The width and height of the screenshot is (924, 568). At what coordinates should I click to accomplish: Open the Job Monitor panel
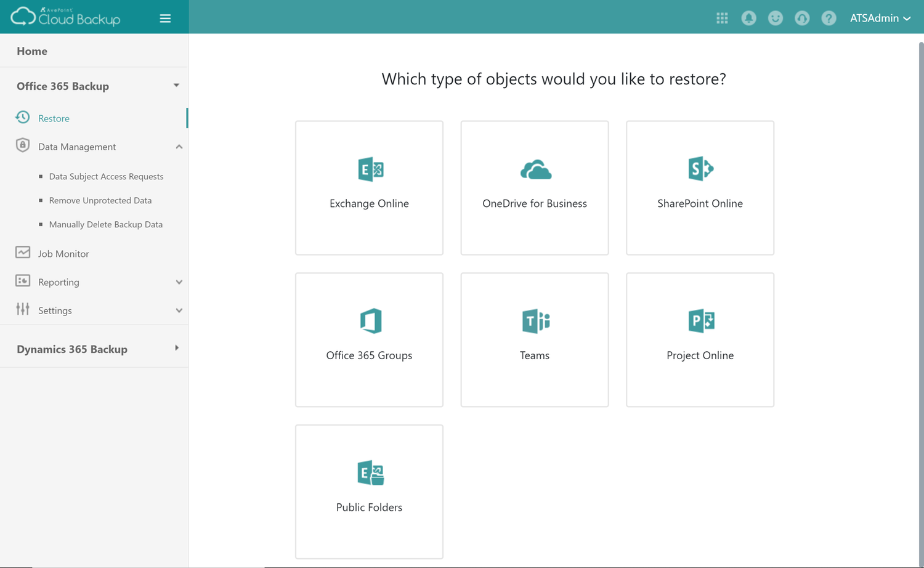(63, 253)
